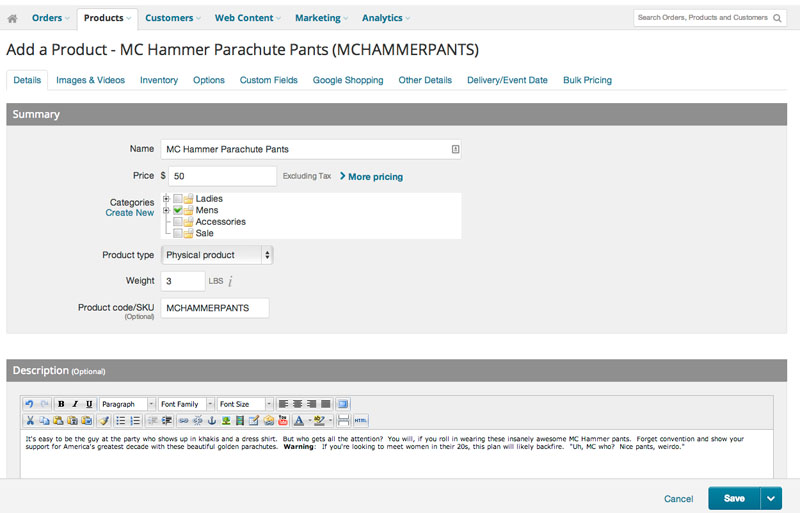Open the Font Family dropdown
Viewport: 800px width, 513px height.
pos(186,404)
